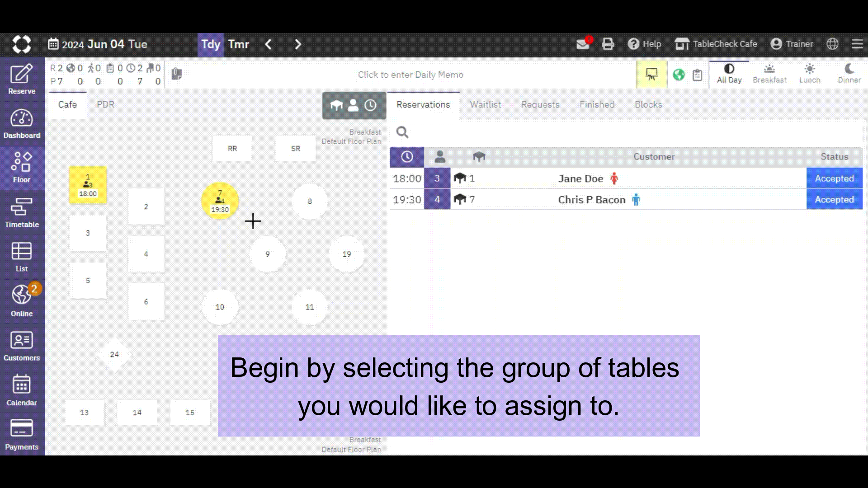Sort by the table column header icon
Screen dimensions: 868x488
pyautogui.click(x=479, y=157)
